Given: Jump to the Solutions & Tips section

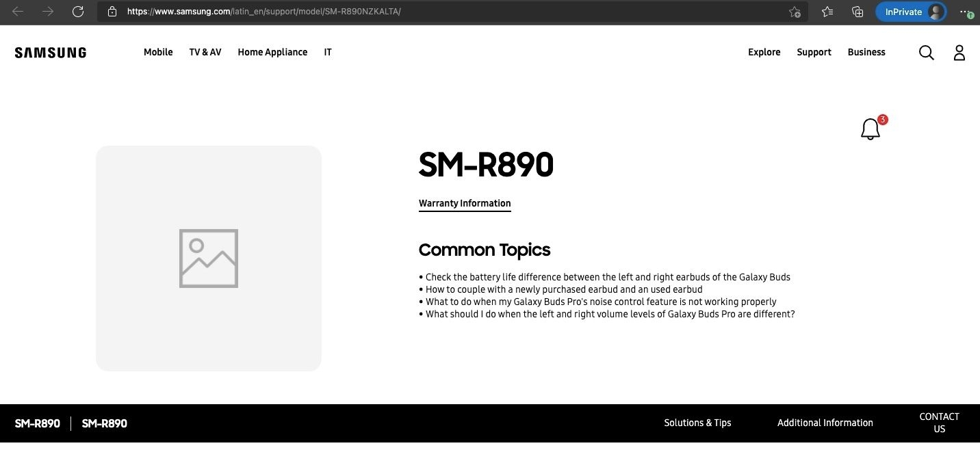Looking at the screenshot, I should click(x=697, y=423).
